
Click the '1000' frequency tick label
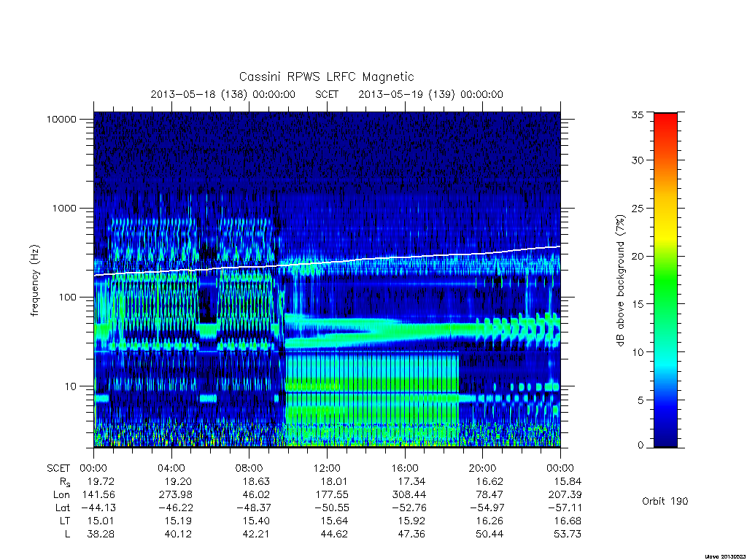64,208
